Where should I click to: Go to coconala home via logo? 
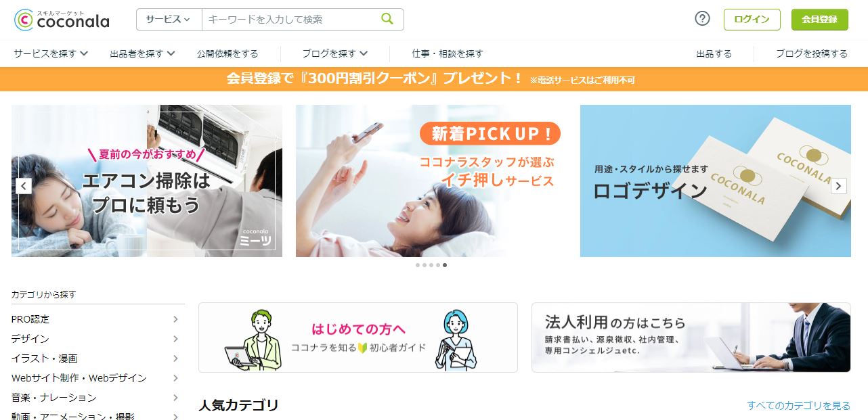[62, 20]
